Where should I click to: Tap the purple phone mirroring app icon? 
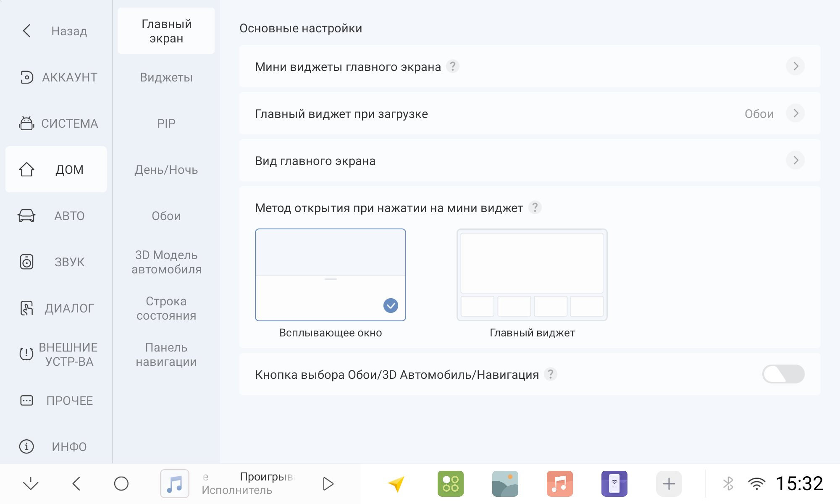614,484
